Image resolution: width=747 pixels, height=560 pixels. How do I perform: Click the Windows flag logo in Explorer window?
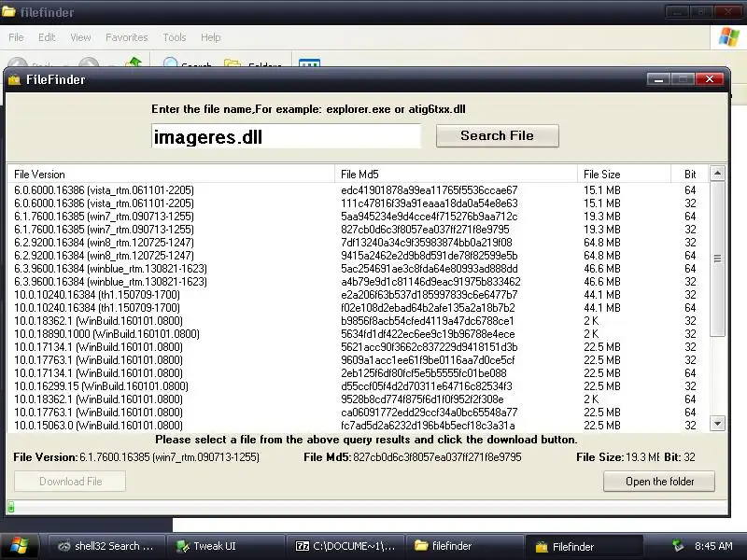tap(729, 36)
